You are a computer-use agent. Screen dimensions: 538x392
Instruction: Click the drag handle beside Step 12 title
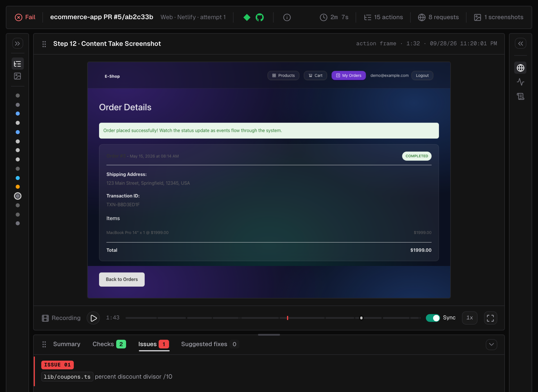44,44
